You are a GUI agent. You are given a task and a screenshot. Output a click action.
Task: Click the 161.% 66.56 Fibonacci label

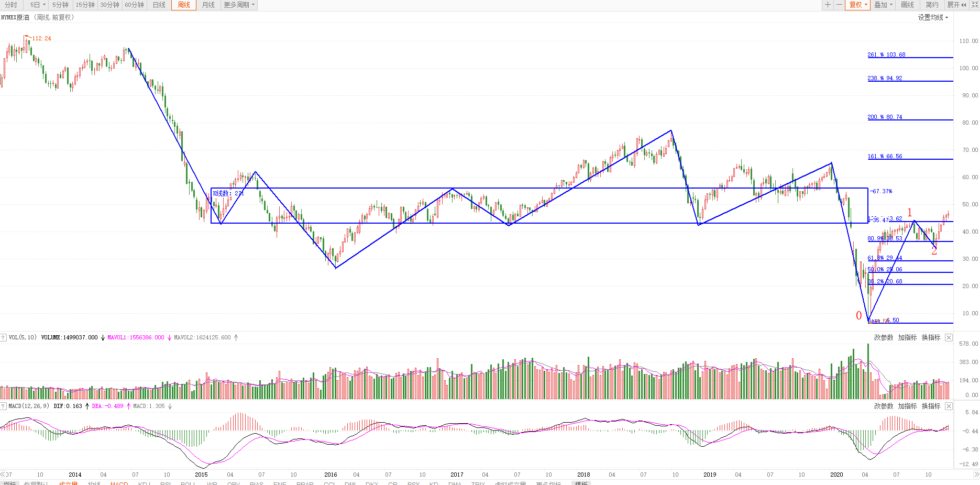click(x=885, y=156)
